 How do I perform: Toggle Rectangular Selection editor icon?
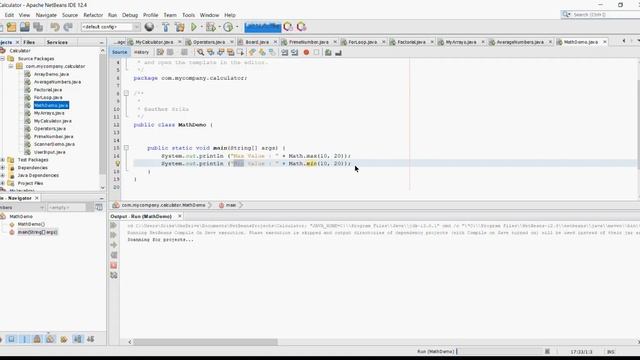click(240, 52)
